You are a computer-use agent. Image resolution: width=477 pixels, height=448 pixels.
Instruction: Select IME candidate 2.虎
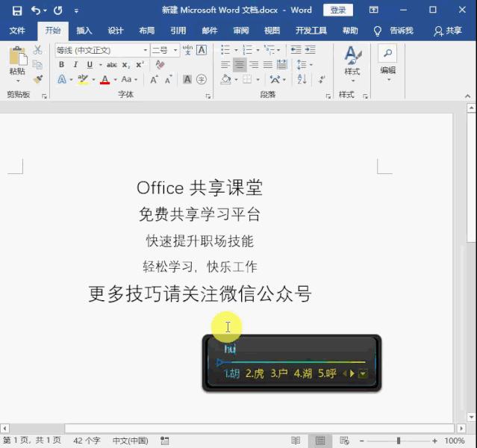tap(255, 373)
